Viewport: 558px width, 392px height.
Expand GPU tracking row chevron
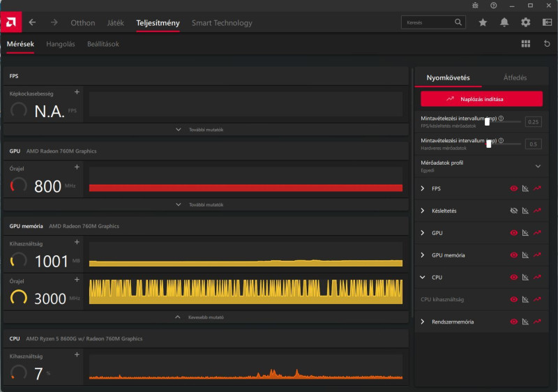tap(423, 233)
